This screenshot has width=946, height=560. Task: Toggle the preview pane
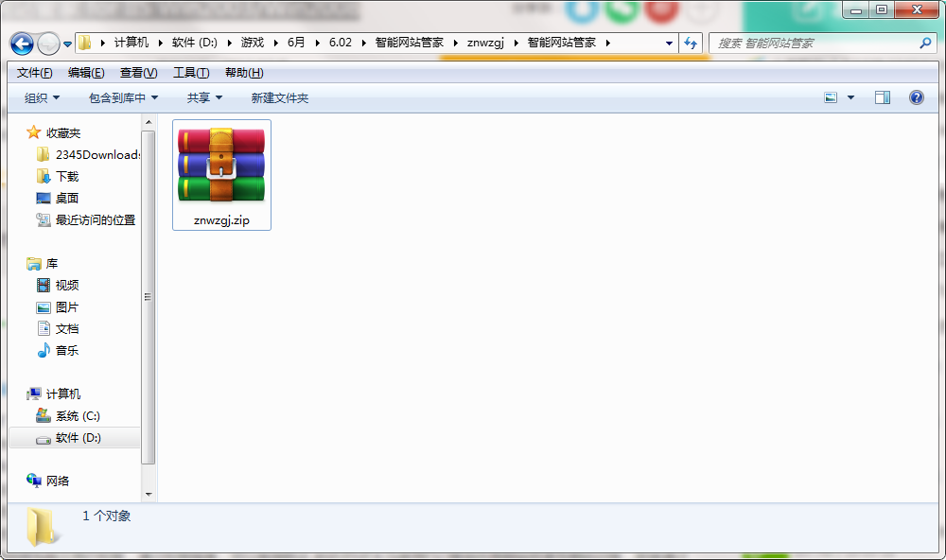[x=883, y=97]
